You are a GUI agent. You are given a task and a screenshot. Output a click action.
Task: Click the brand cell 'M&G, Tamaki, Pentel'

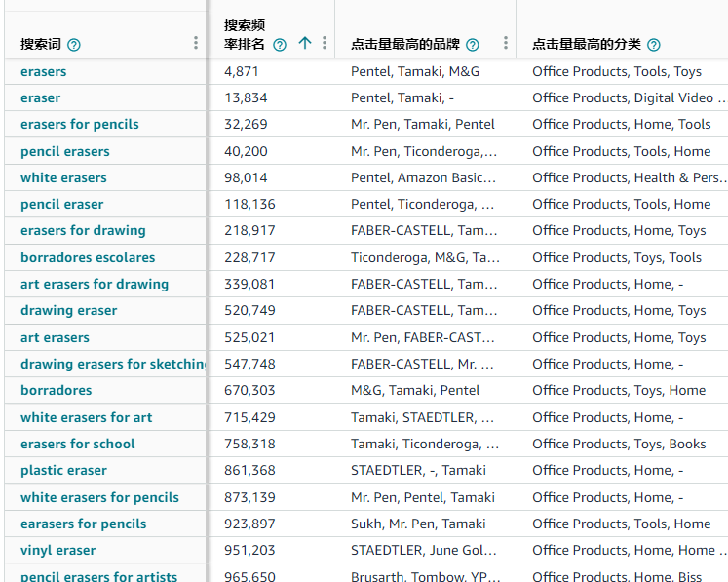(x=415, y=390)
